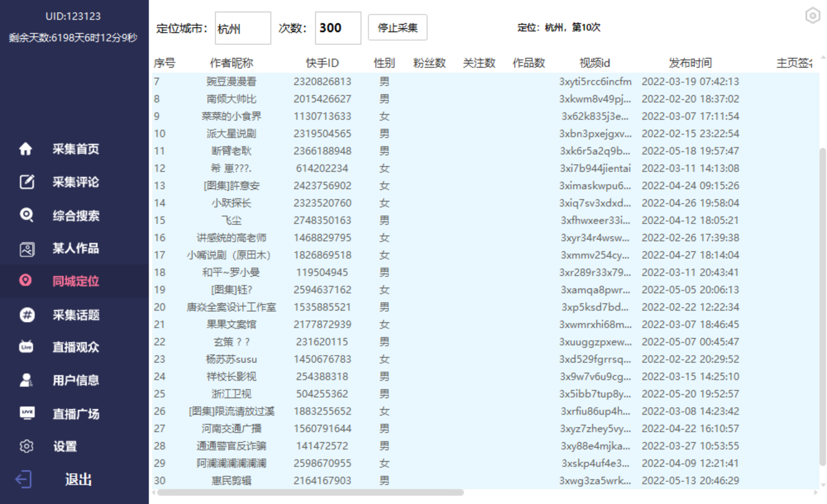Switch to the 直播广场 page
The height and width of the screenshot is (504, 827).
pyautogui.click(x=76, y=414)
